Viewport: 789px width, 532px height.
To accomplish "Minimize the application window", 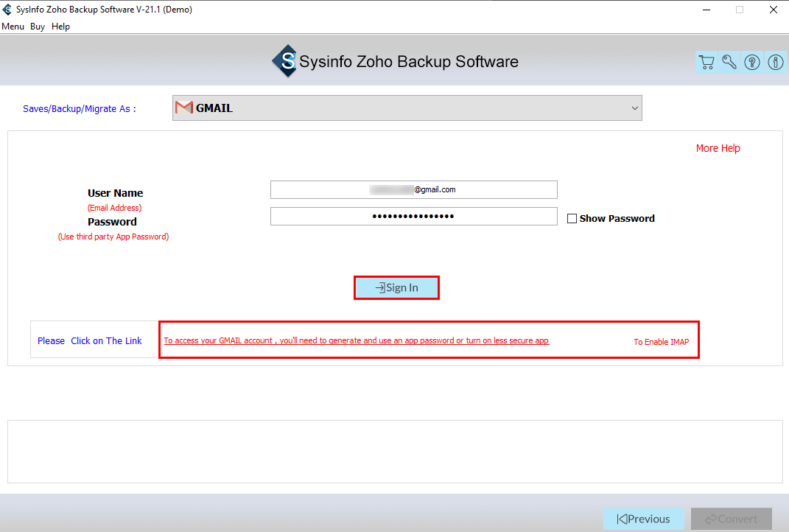I will 706,10.
